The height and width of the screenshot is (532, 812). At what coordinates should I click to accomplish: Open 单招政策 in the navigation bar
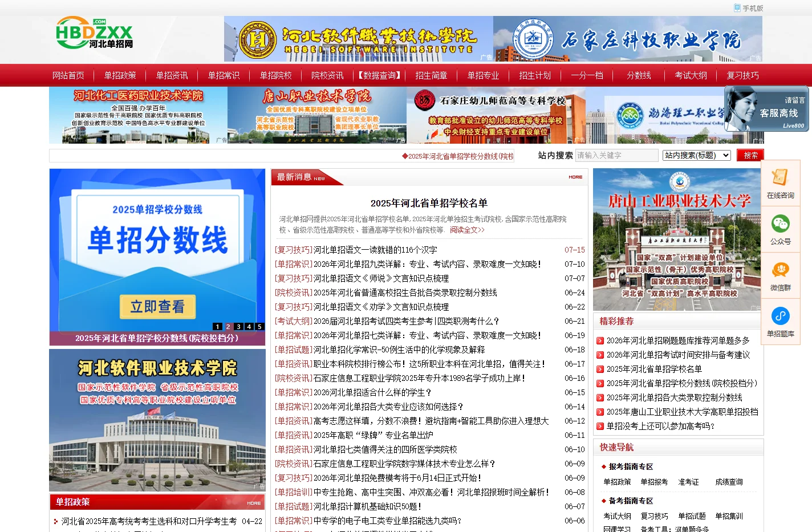120,75
